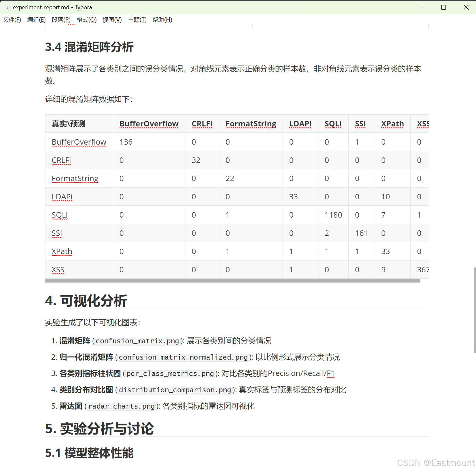Screen dimensions: 476x471
Task: Click inline code confusion_matrix_normalized.png
Action: click(183, 357)
